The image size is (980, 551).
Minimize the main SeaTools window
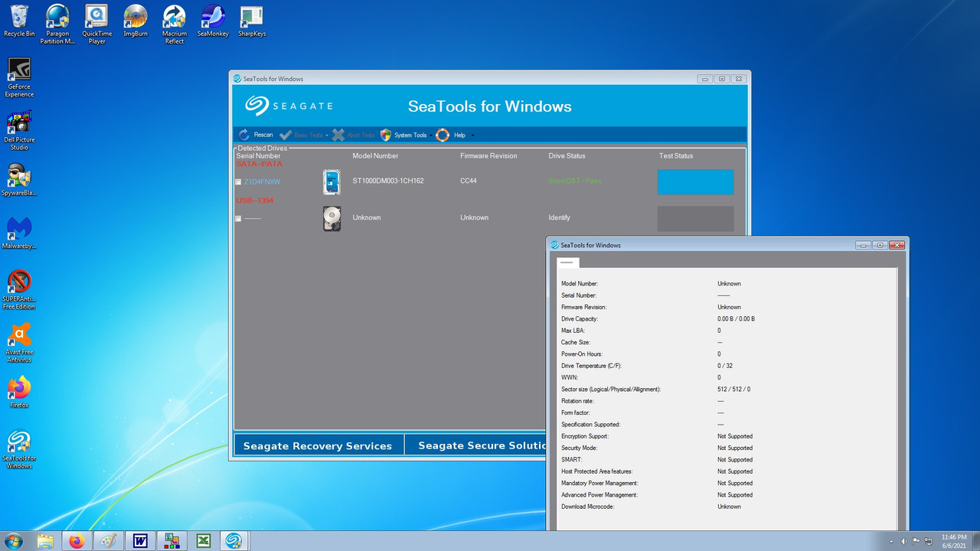(705, 79)
